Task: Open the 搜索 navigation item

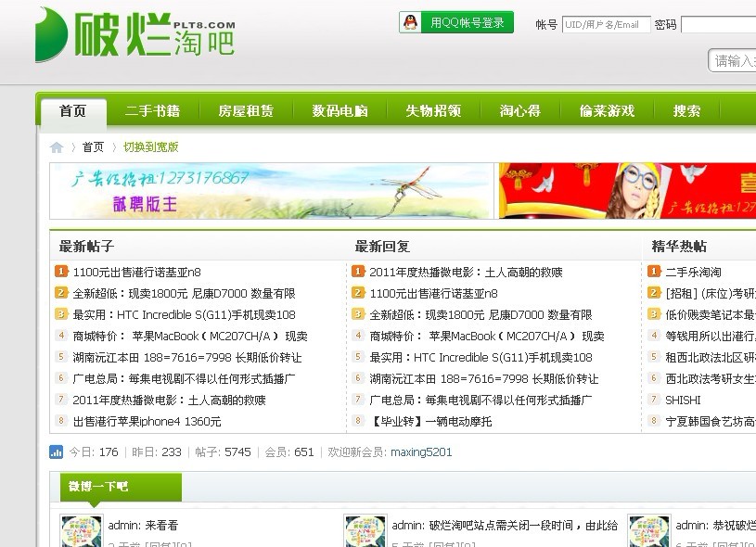Action: coord(686,110)
